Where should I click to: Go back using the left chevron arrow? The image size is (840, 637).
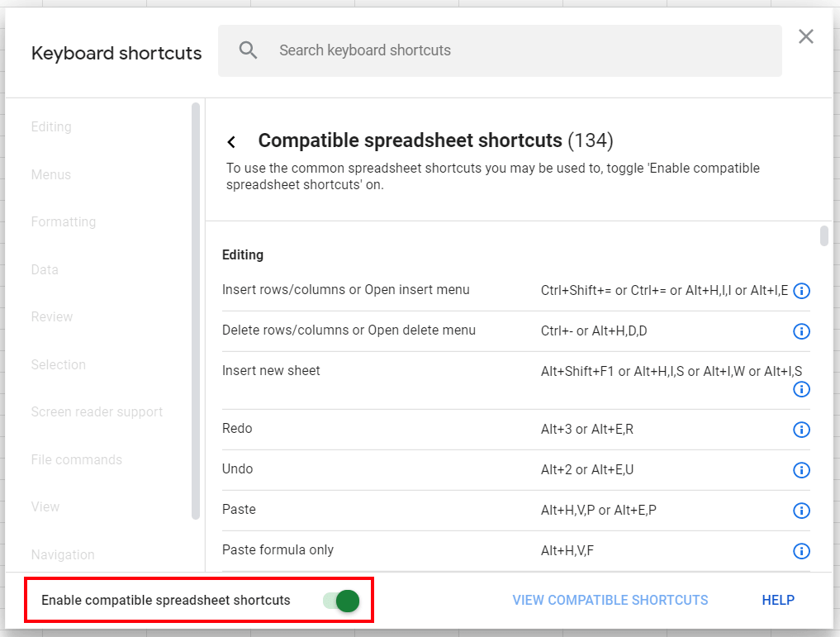[231, 141]
